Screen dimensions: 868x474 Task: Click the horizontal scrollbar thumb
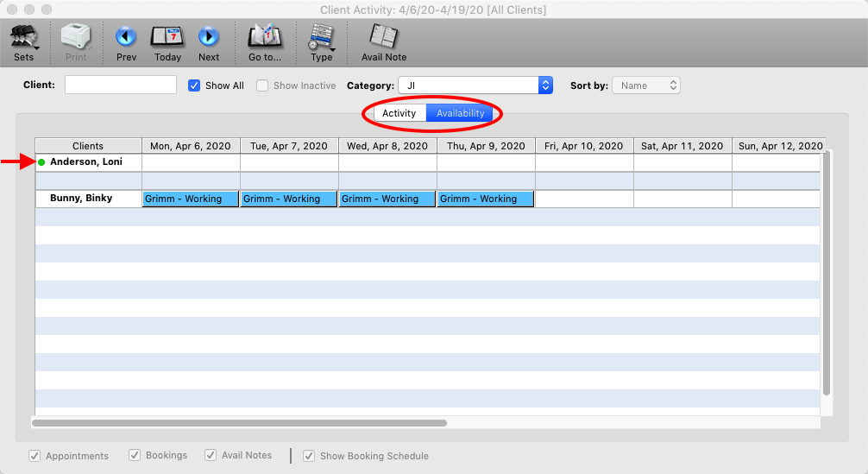point(239,423)
